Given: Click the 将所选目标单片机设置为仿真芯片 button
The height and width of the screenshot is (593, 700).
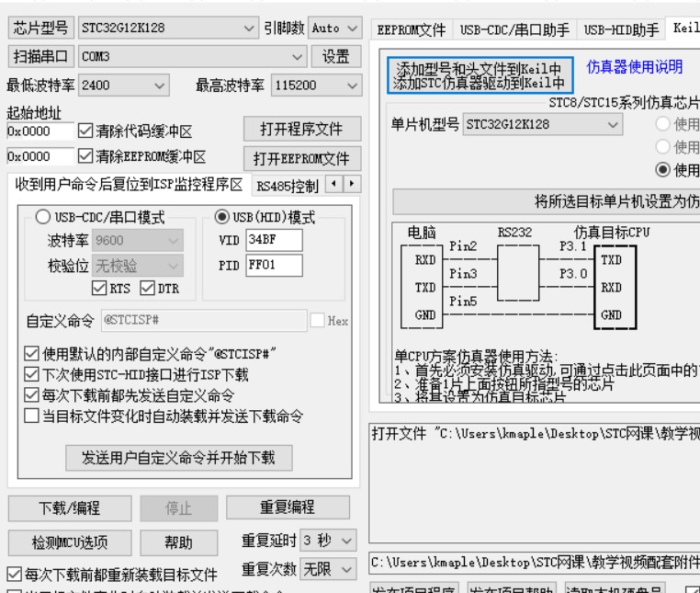Looking at the screenshot, I should (x=547, y=201).
